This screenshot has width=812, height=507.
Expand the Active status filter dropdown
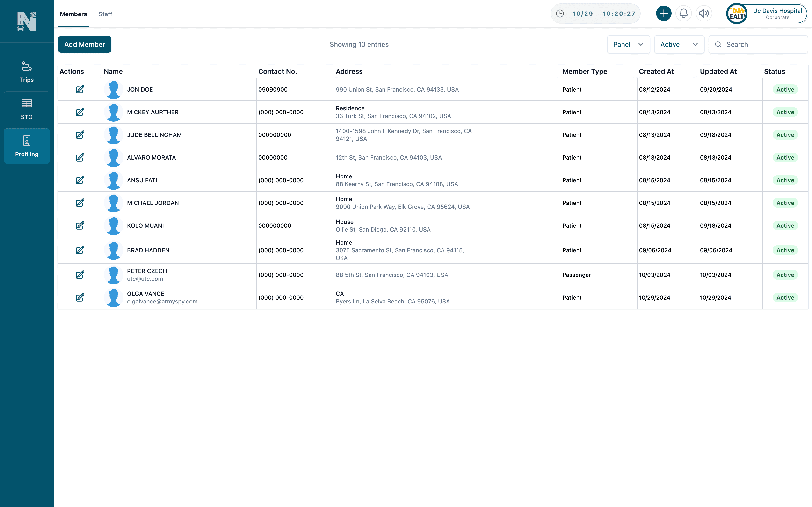(x=679, y=44)
